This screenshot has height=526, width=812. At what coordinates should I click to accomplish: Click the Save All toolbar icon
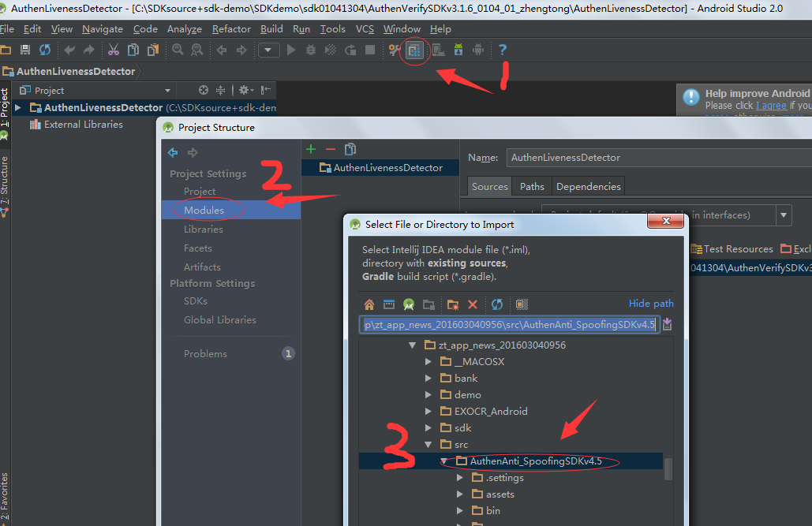[x=25, y=50]
